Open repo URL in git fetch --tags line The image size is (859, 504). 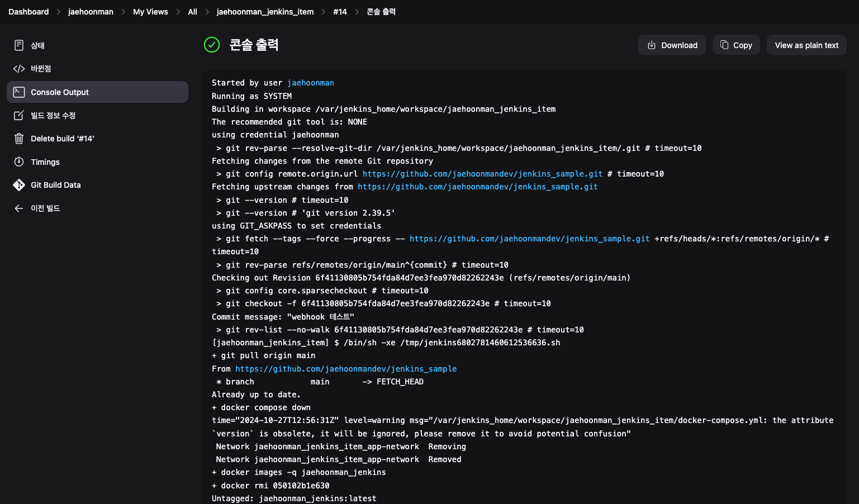click(x=530, y=239)
